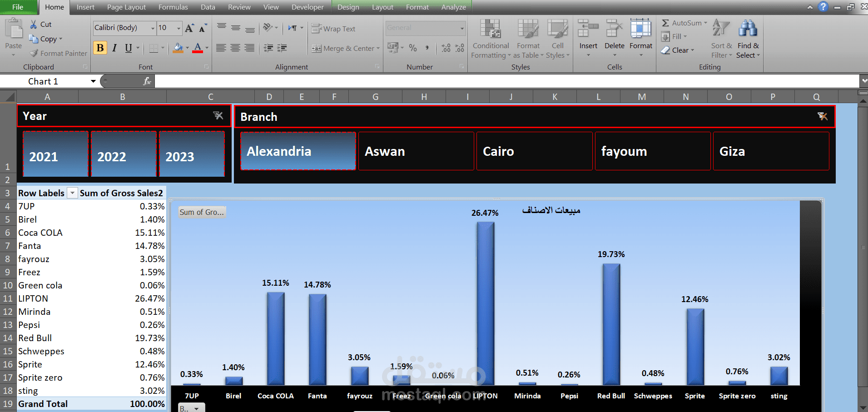The width and height of the screenshot is (868, 412).
Task: Toggle Underline formatting
Action: click(x=129, y=48)
